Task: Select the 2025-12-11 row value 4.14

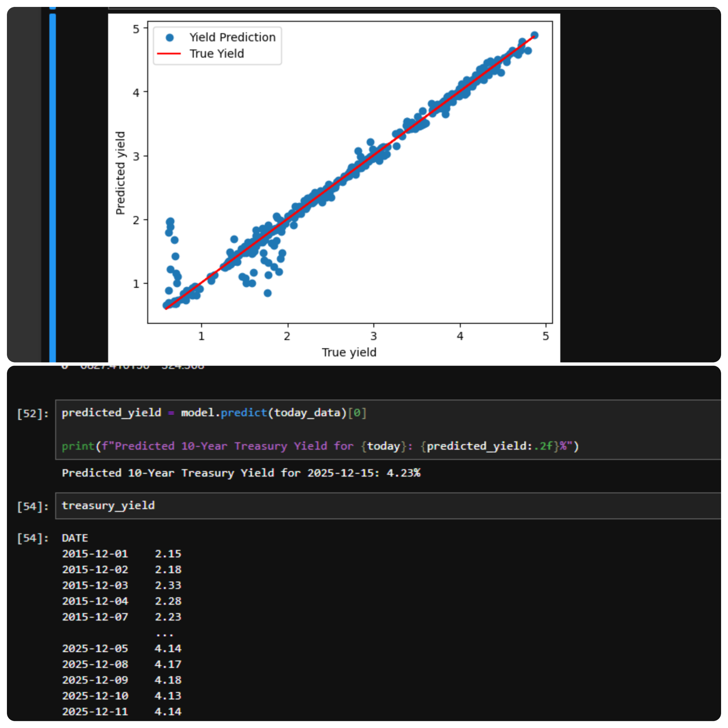Action: click(168, 711)
